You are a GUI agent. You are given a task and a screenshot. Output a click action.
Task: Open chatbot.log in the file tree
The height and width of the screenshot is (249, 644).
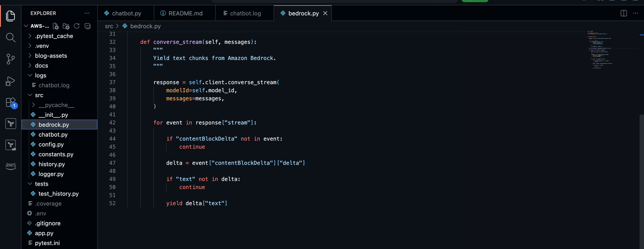click(60, 85)
